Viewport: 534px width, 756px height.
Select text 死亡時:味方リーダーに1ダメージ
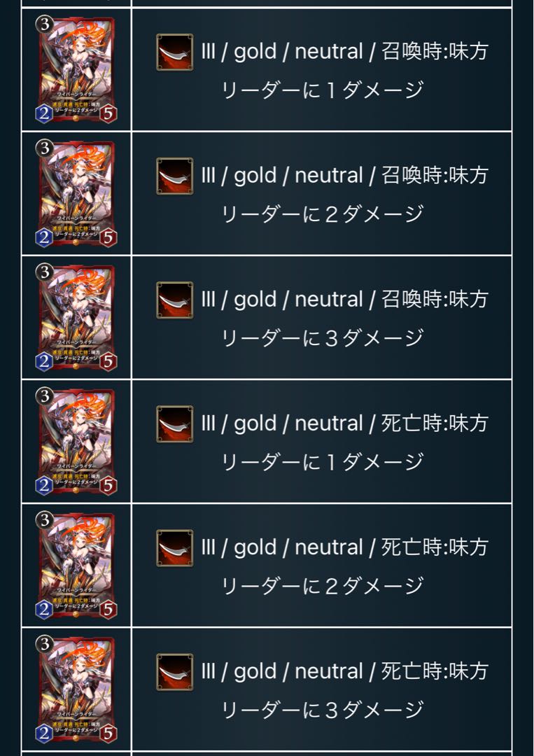356,442
